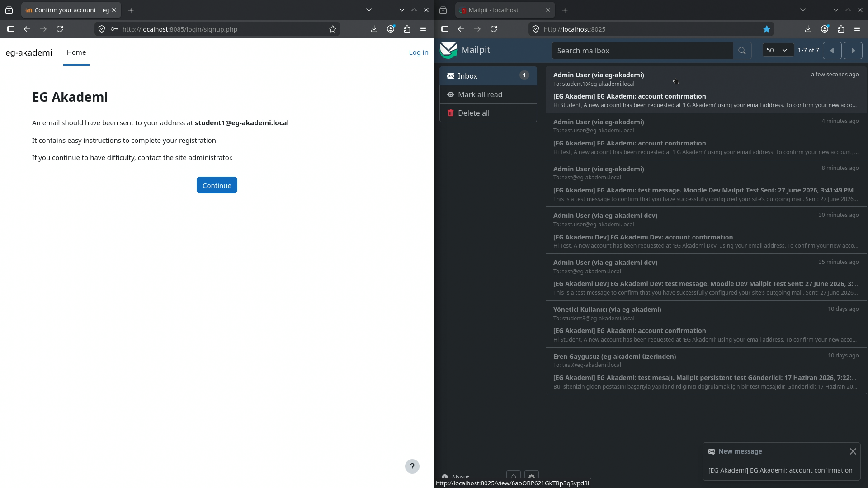868x488 pixels.
Task: Open Eren Gaygusuz test mesajı email
Action: [706, 371]
